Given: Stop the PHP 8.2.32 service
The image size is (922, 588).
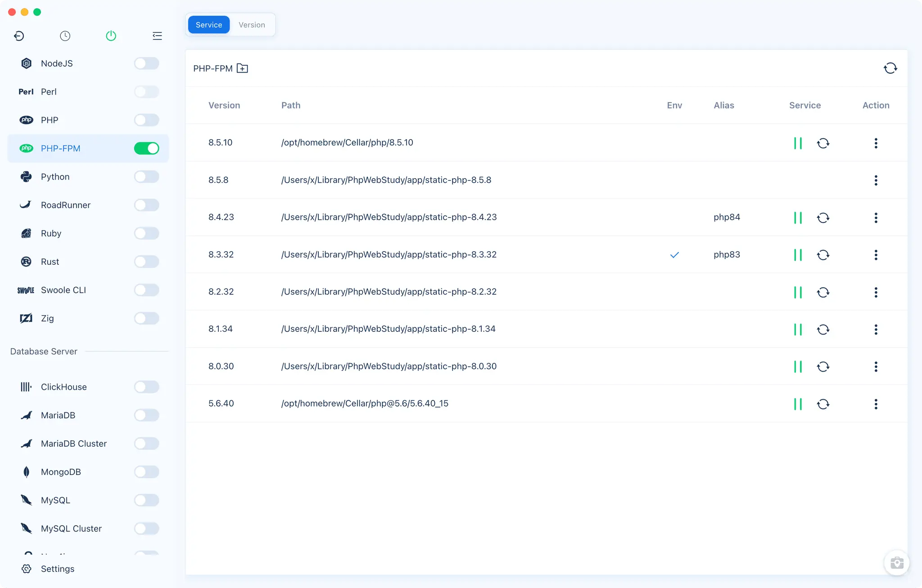Looking at the screenshot, I should tap(798, 292).
